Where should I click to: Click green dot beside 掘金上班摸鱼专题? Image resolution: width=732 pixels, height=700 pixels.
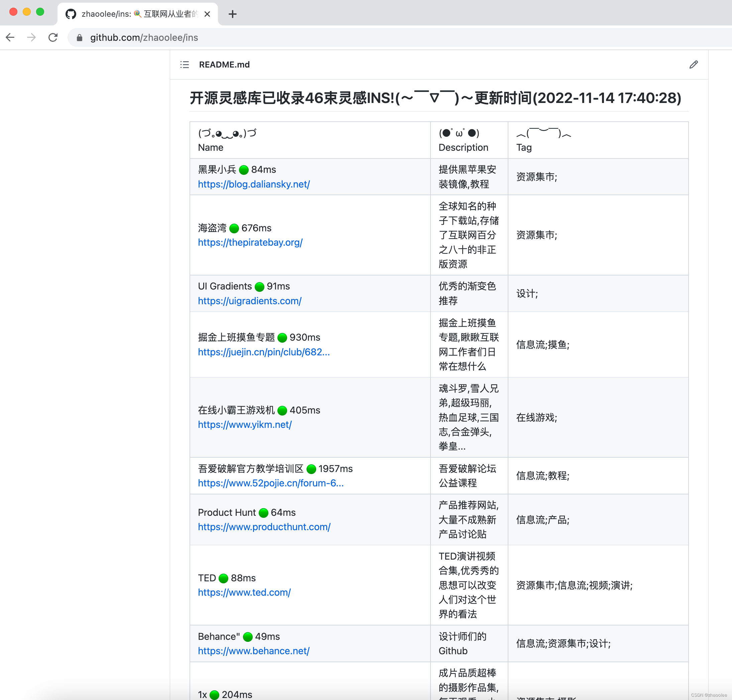pyautogui.click(x=282, y=338)
